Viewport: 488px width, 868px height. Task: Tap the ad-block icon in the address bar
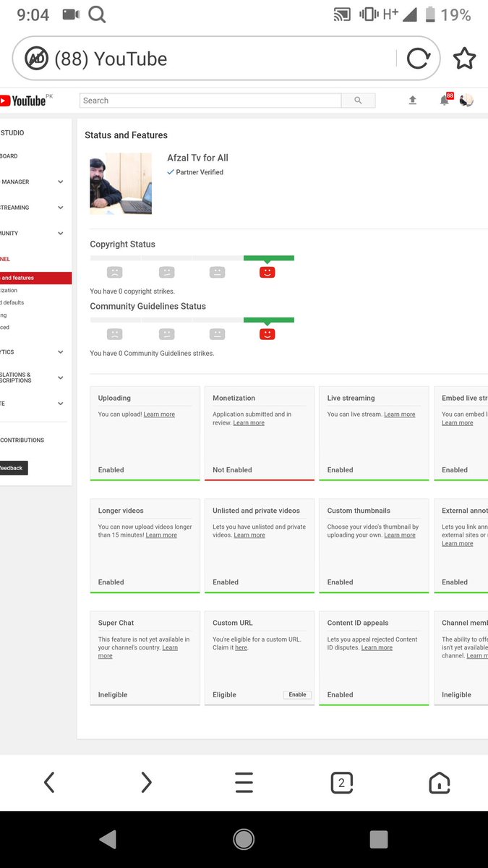[36, 59]
